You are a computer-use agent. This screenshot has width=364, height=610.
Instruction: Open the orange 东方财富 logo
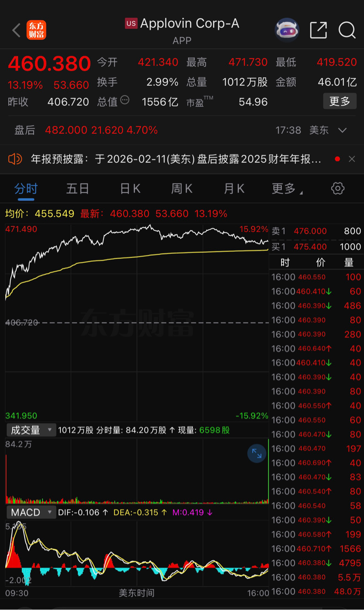[36, 30]
